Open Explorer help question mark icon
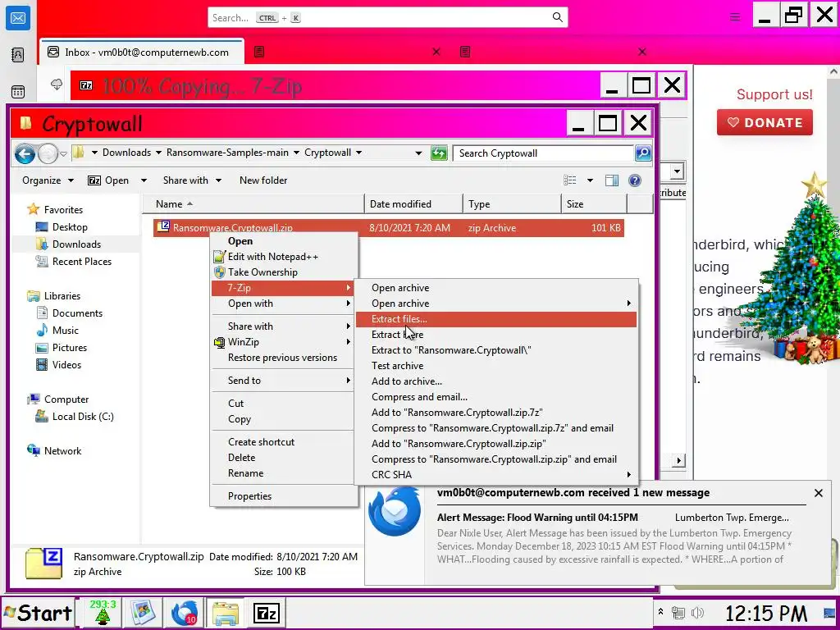 click(635, 180)
